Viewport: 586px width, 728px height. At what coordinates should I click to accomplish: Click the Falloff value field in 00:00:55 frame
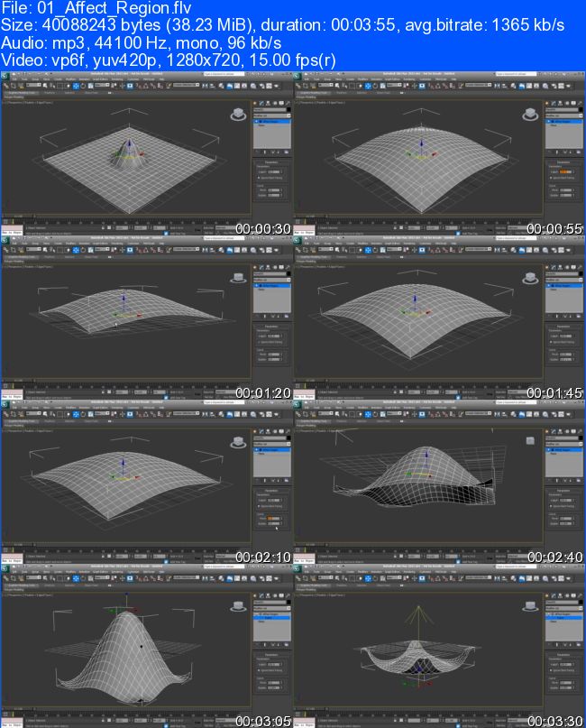[x=566, y=170]
